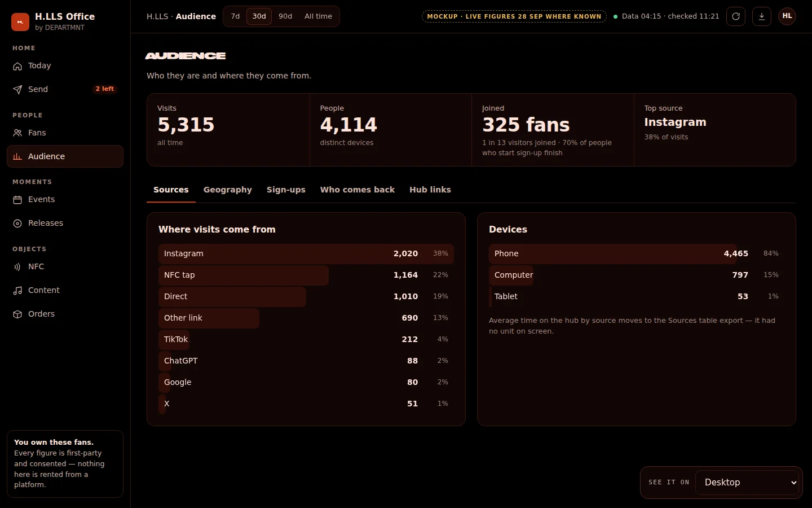The width and height of the screenshot is (812, 508).
Task: Click the Instagram source bar row
Action: (x=306, y=254)
